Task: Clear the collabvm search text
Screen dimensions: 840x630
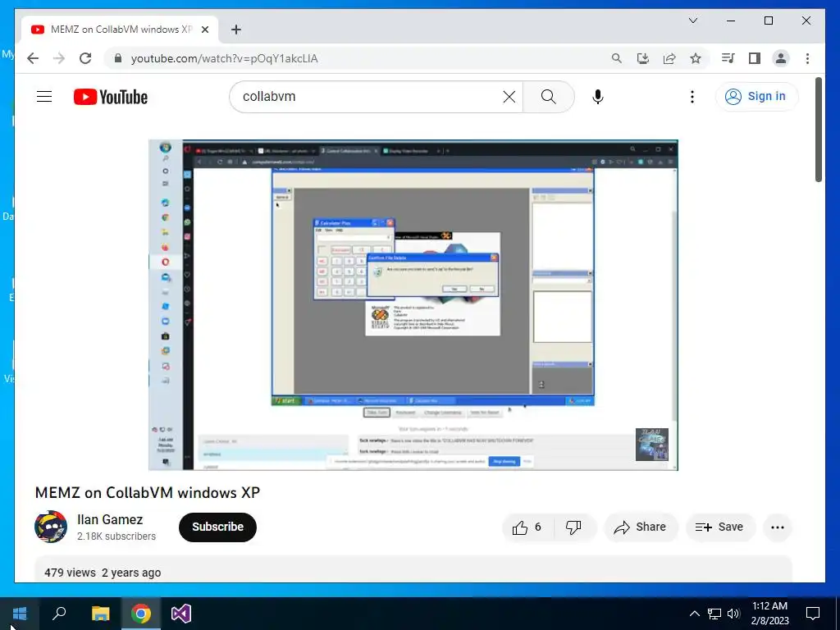Action: [x=509, y=97]
